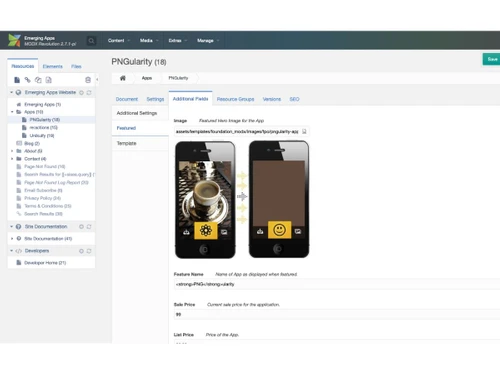Click the new static resource icon
Screen dimensions: 500x375
point(49,80)
